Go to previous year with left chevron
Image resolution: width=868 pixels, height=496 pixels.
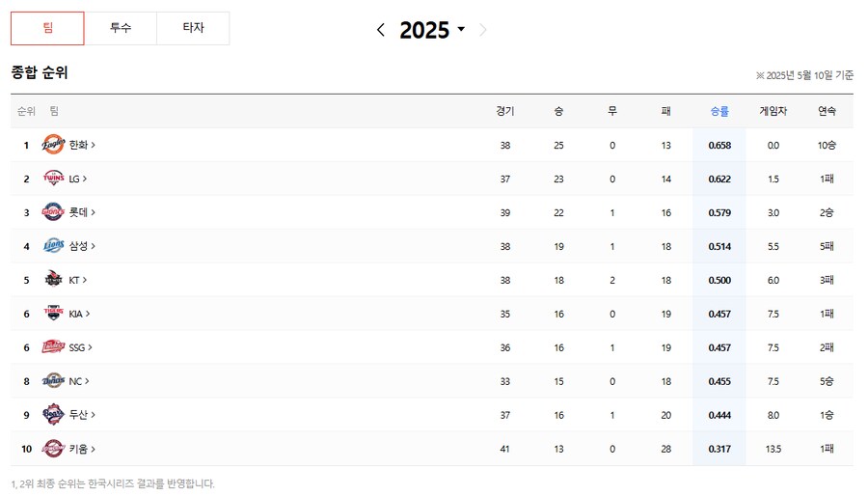coord(380,30)
